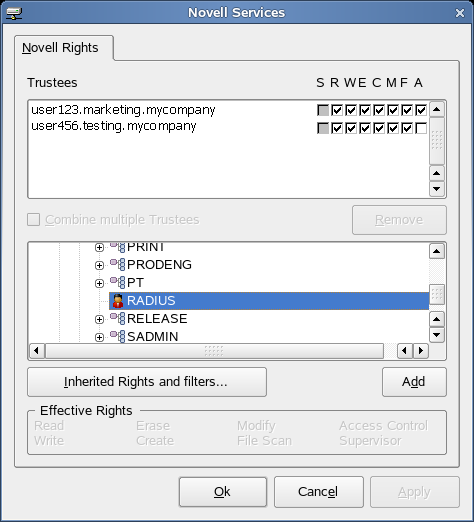Click the Add button
474x522 pixels.
[414, 382]
